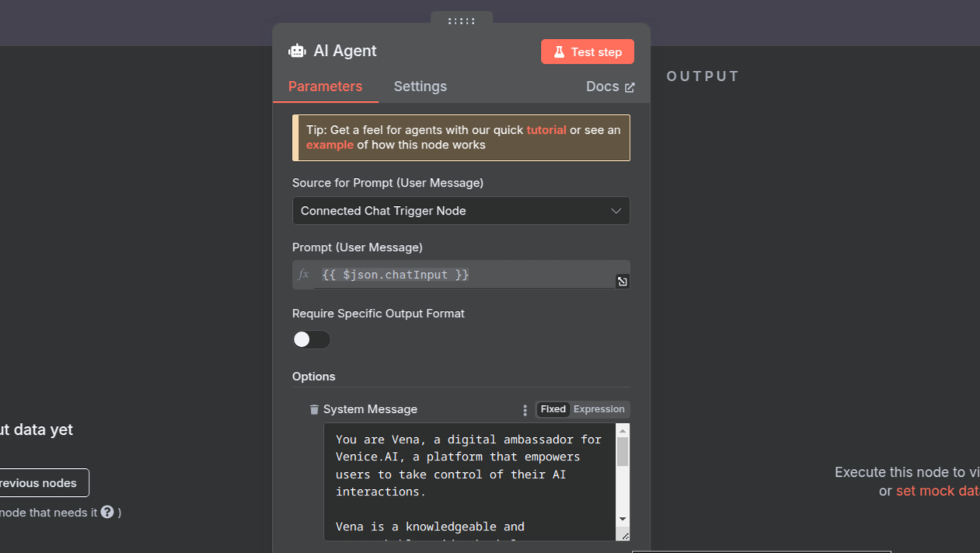Click the fx expression icon in prompt field
The height and width of the screenshot is (553, 980).
pyautogui.click(x=304, y=275)
